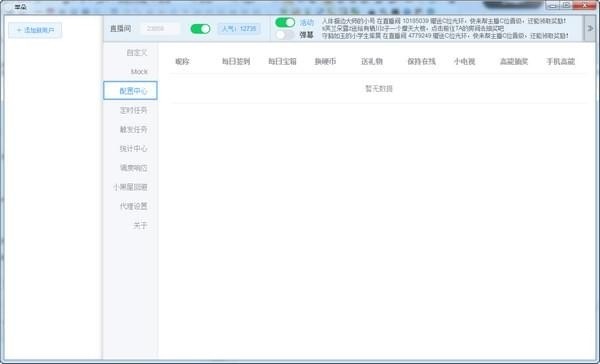Screen dimensions: 600x364
Task: Minimize the application window
Action: pyautogui.click(x=552, y=5)
